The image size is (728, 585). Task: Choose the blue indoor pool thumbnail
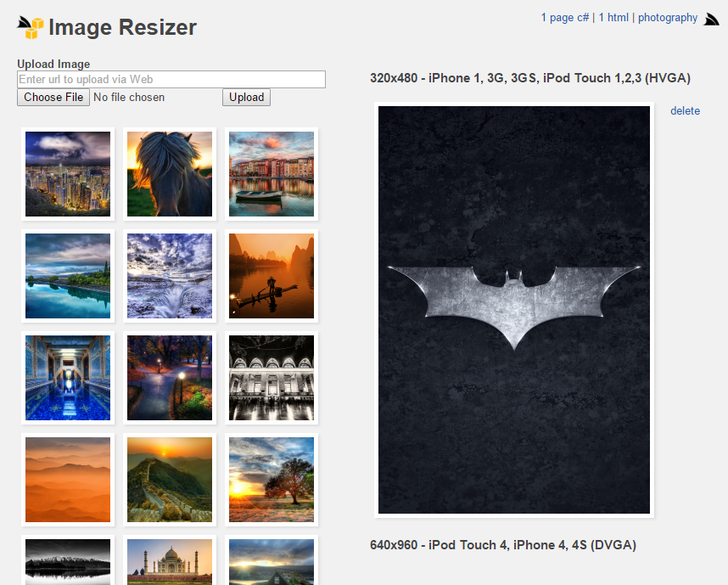pyautogui.click(x=68, y=378)
